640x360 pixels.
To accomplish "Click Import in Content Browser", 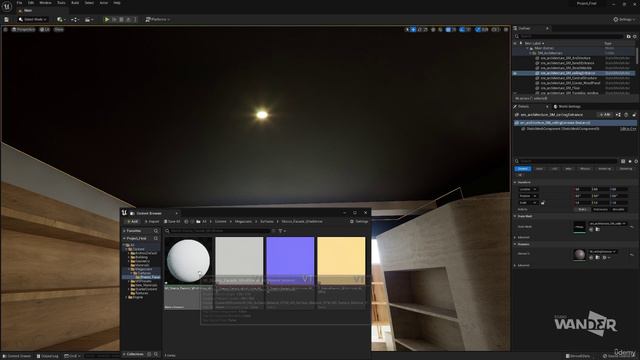I will click(x=152, y=222).
